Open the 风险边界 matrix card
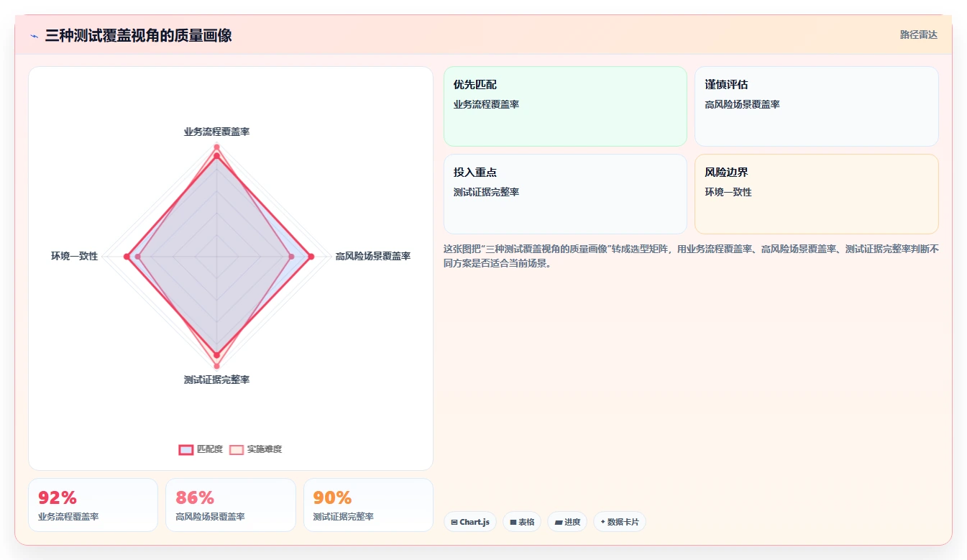The image size is (967, 560). coord(816,194)
